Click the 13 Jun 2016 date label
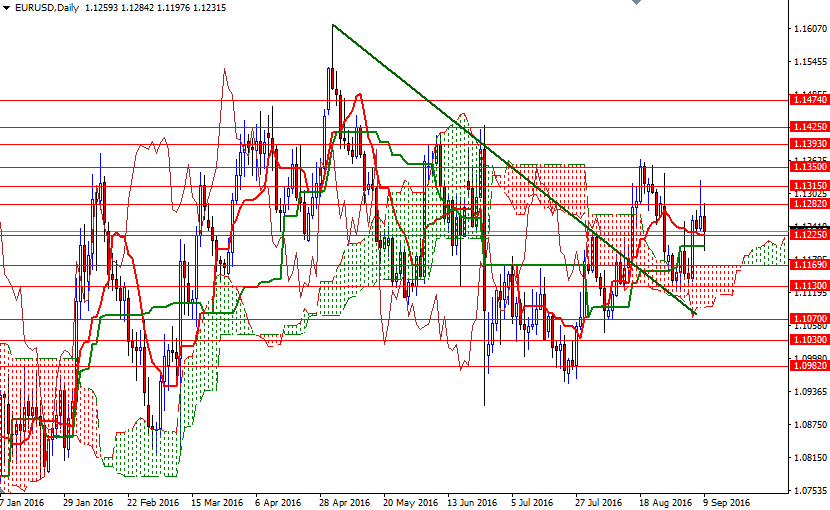Screen dimensions: 830x510 472,502
